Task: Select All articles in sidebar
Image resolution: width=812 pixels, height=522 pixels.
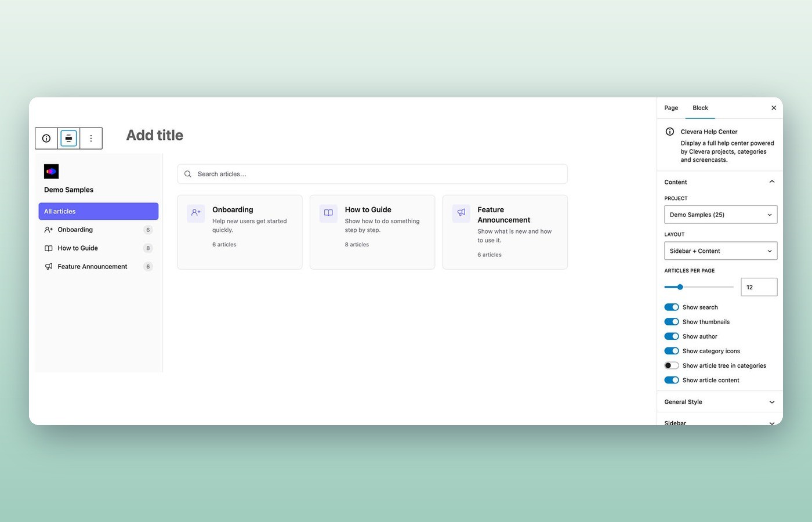Action: (x=99, y=211)
